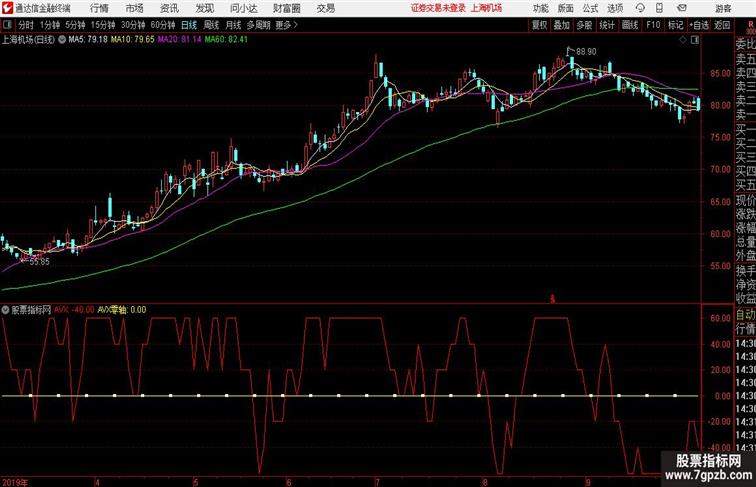Click the 上海机场 stock name in title bar

click(x=486, y=8)
